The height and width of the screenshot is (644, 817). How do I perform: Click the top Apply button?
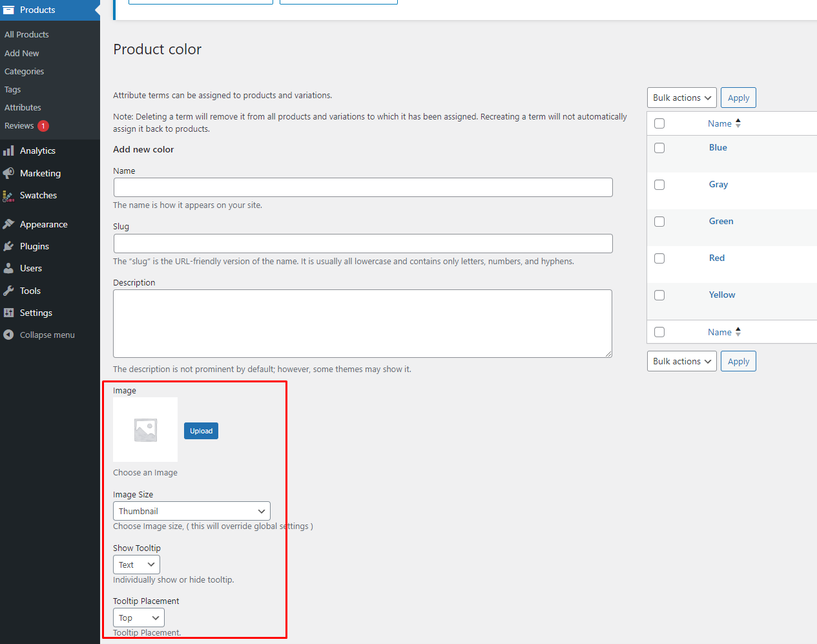tap(738, 98)
